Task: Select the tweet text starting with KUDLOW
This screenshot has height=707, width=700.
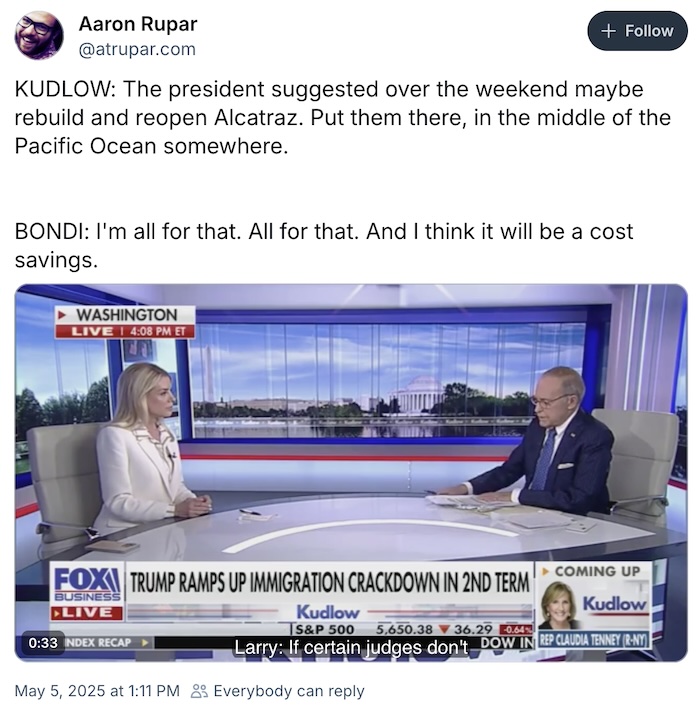Action: click(343, 117)
